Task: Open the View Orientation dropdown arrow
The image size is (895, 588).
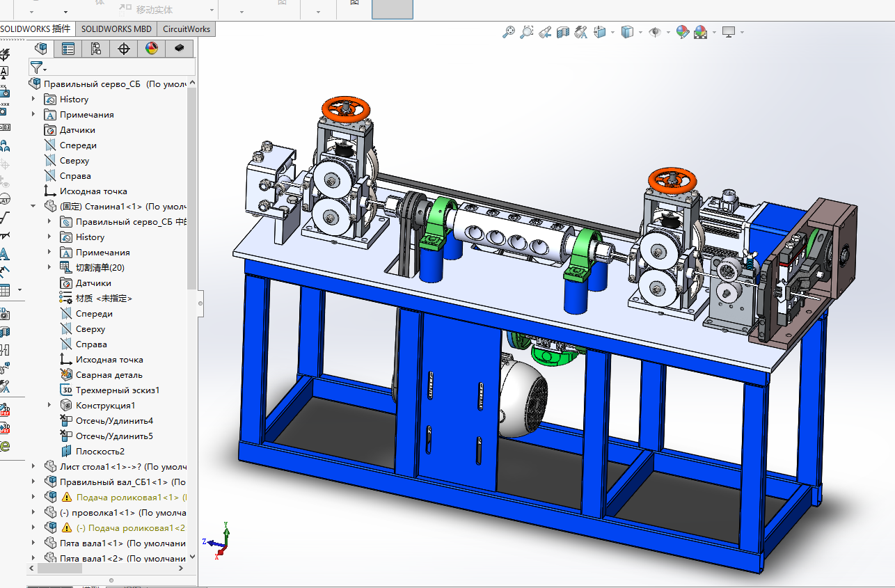Action: pos(612,32)
